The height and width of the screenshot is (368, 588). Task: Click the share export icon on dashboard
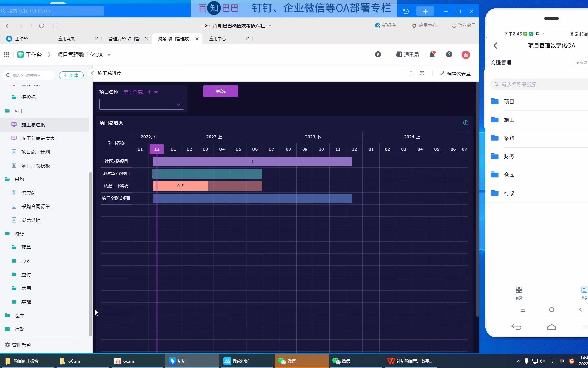411,73
